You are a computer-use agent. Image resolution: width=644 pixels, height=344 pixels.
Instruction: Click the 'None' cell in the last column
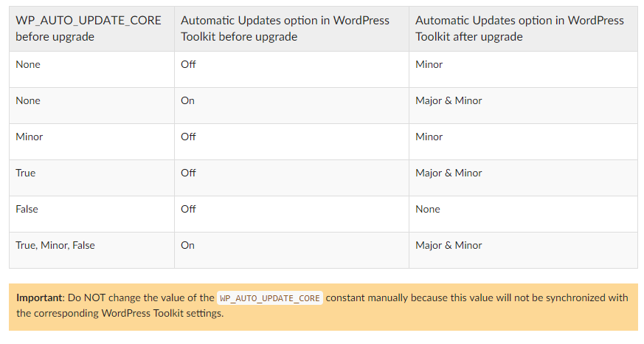coord(428,209)
